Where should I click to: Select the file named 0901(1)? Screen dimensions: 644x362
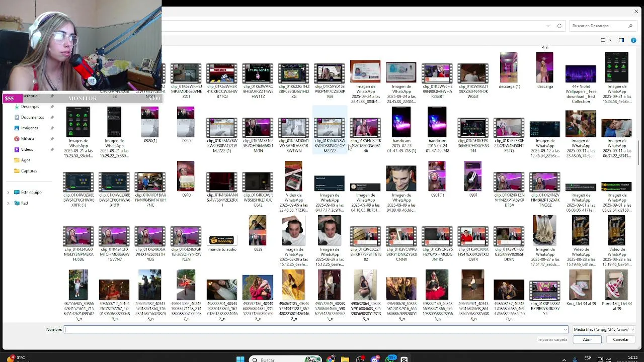437,179
